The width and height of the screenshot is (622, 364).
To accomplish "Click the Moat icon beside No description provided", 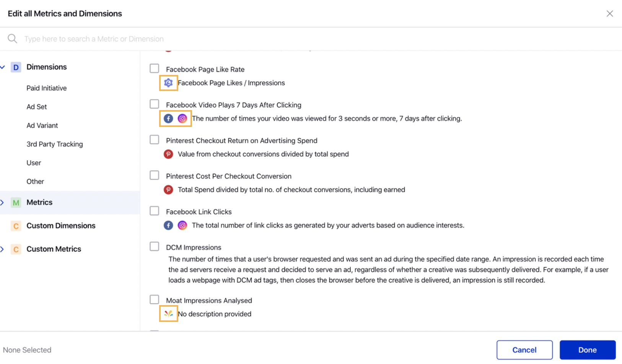I will point(168,314).
